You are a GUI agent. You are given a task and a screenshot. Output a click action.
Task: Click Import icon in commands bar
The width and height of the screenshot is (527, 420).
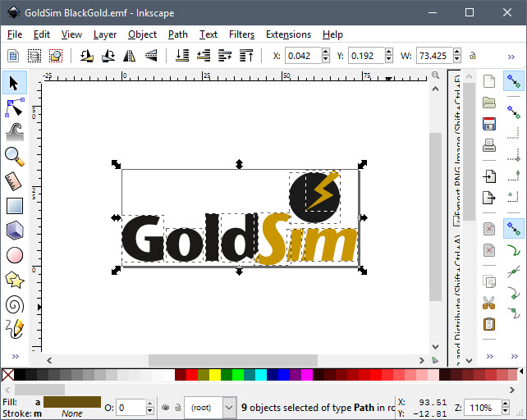489,176
